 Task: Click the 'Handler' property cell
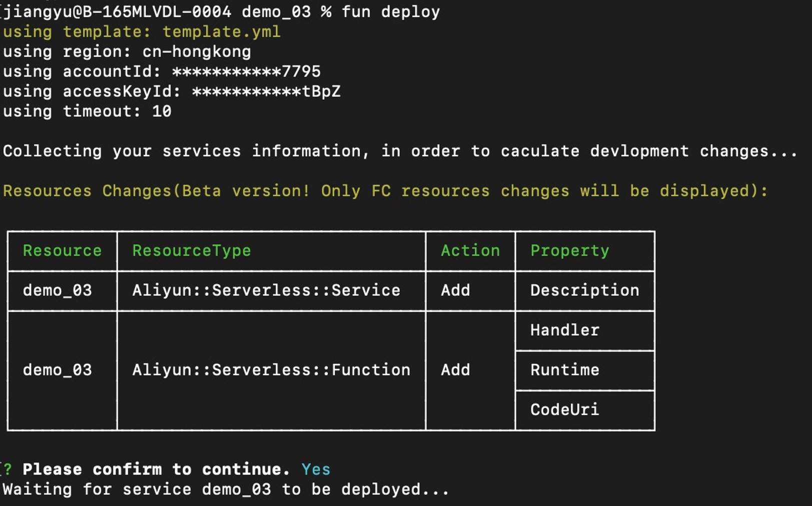point(564,330)
